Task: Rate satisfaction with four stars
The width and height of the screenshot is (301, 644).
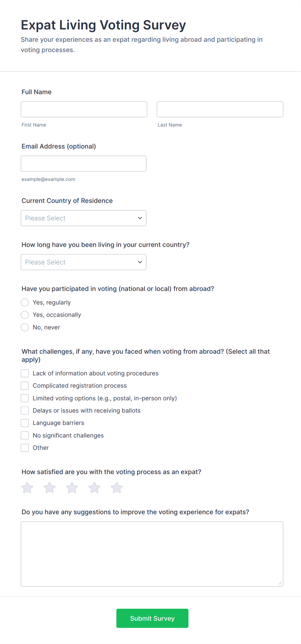Action: coord(94,488)
